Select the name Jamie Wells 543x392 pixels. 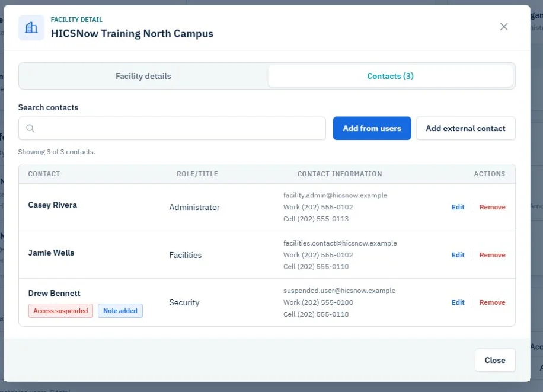coord(51,253)
